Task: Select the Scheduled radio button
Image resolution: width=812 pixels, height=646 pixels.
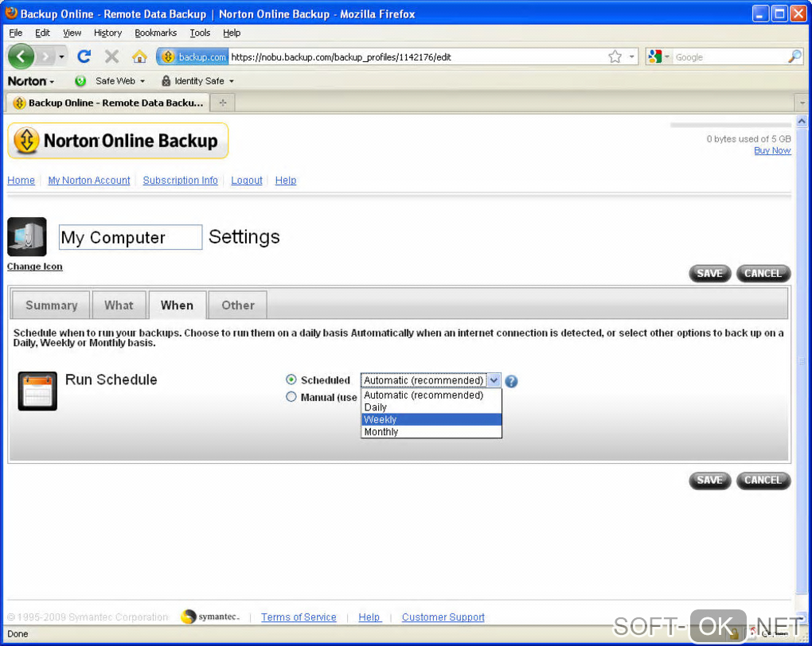Action: pyautogui.click(x=291, y=379)
